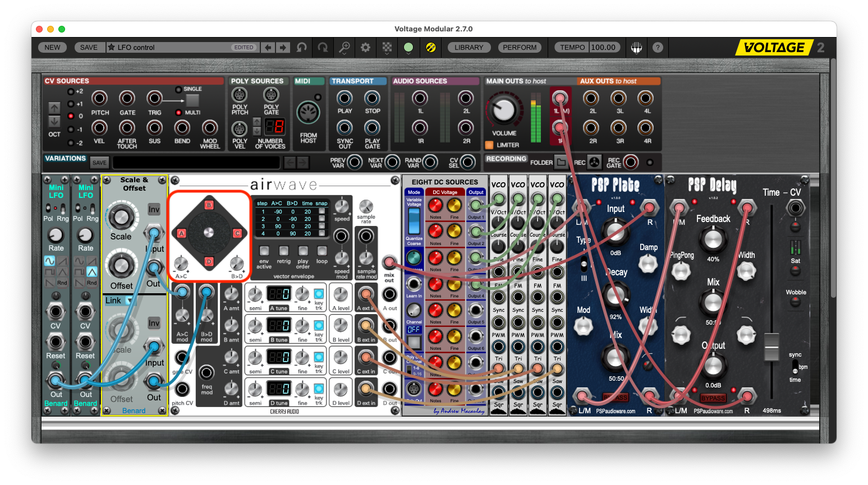This screenshot has width=868, height=485.
Task: Toggle A tune key trk button
Action: click(319, 294)
